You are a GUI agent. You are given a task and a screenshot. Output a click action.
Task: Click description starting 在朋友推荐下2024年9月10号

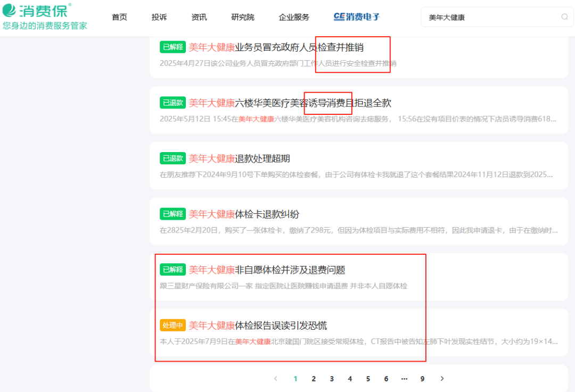click(x=356, y=175)
